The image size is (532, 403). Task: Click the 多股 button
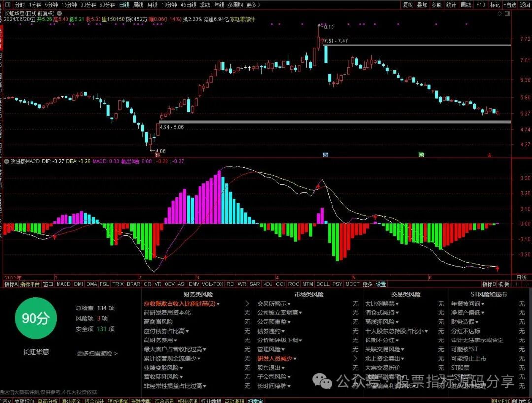[436, 5]
